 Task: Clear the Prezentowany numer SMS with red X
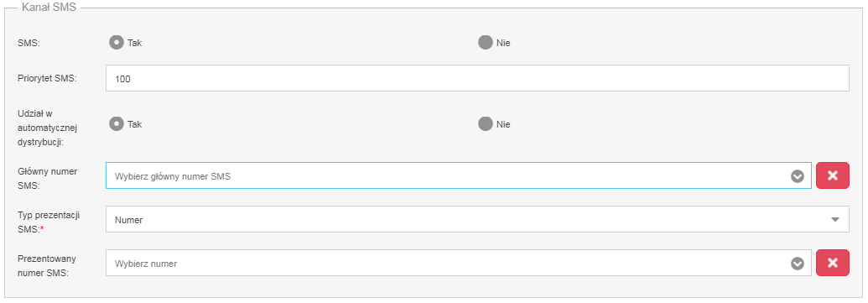(x=833, y=263)
